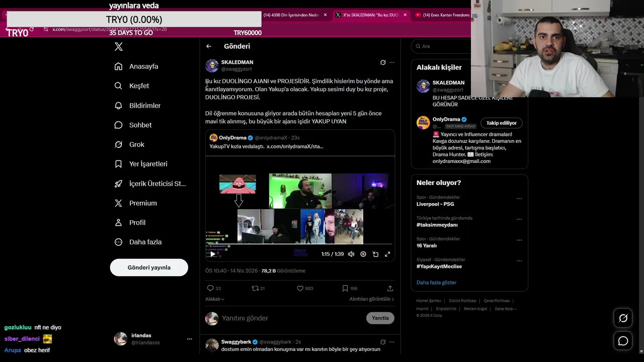
Task: Switch to the 4300 Din İçerisinden tab
Action: (x=291, y=15)
